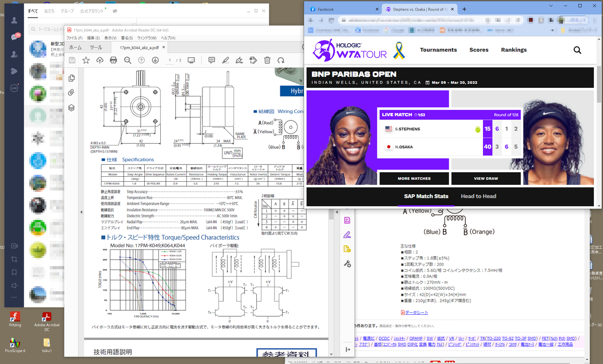Click Tournaments in WTA navigation
The width and height of the screenshot is (603, 364).
point(438,50)
